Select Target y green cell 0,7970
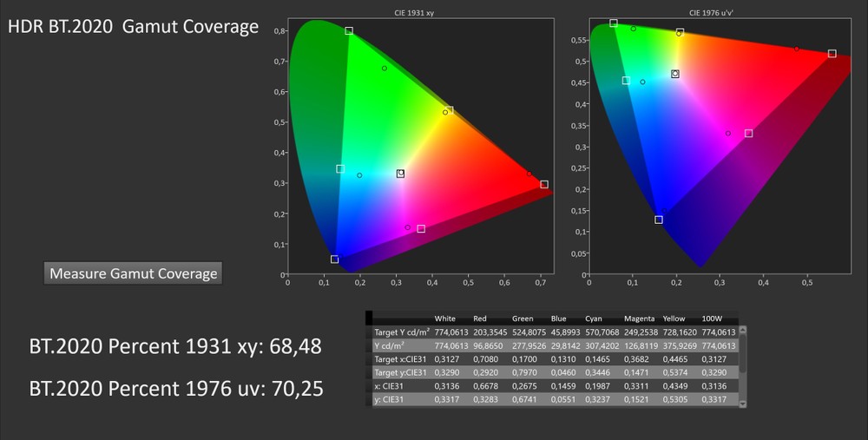The image size is (868, 440). click(x=523, y=372)
